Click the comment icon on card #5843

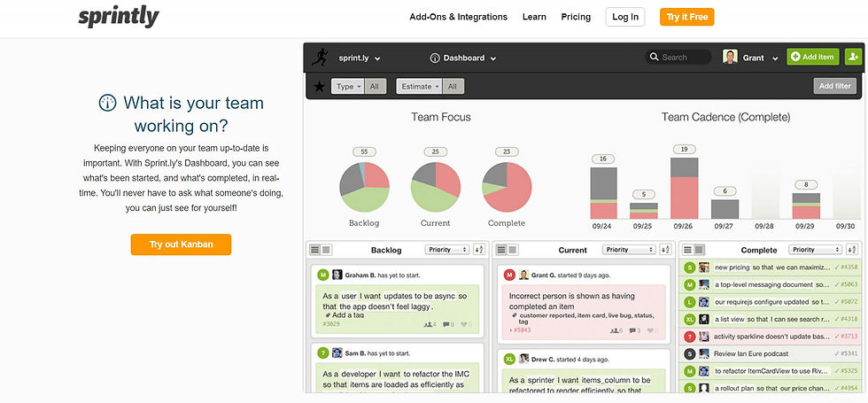[x=634, y=330]
